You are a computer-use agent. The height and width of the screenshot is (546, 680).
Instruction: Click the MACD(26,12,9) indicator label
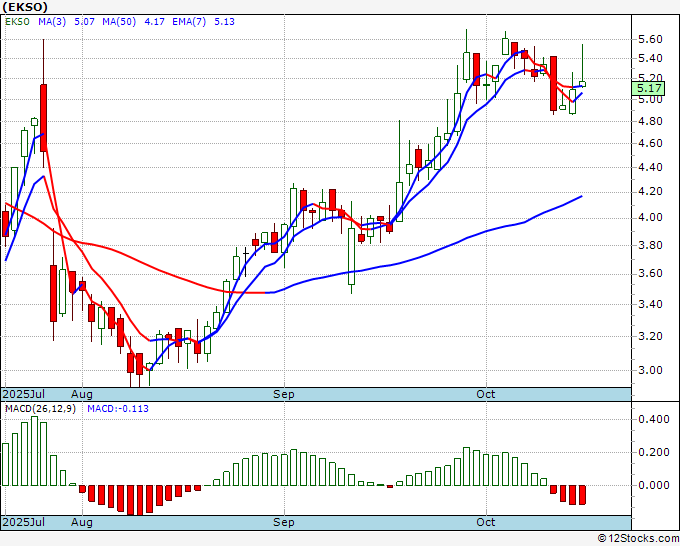click(40, 409)
